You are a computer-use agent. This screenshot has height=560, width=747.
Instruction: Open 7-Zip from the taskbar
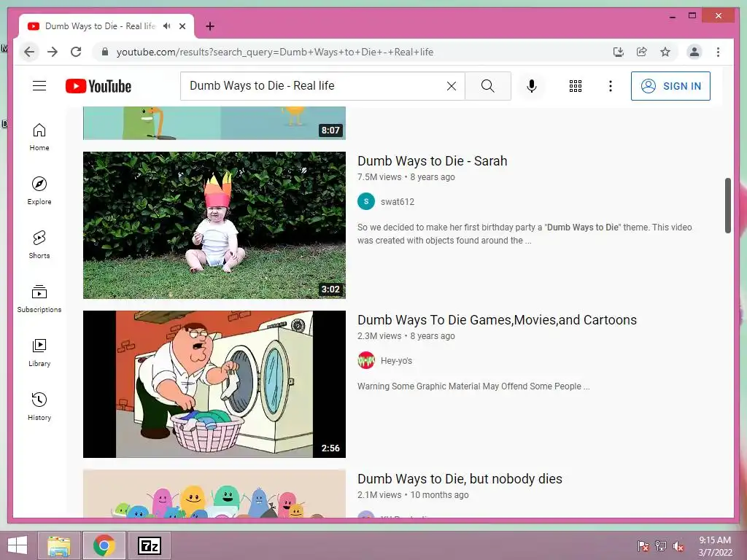149,545
